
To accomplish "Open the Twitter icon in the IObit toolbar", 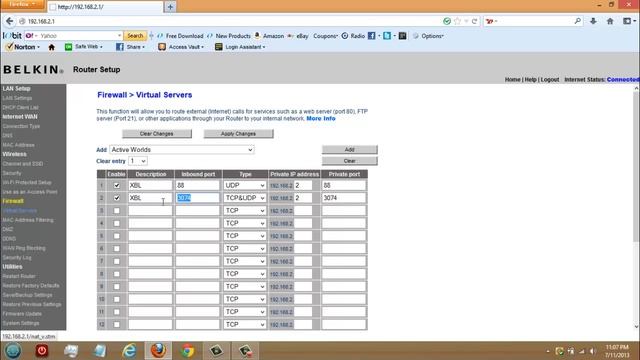I will coord(387,36).
